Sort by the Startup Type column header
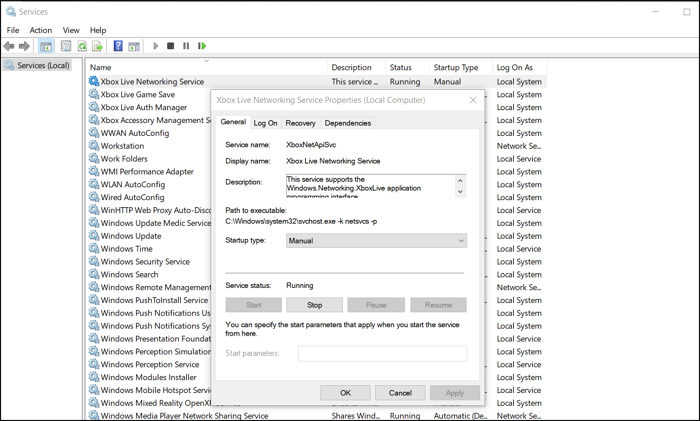 461,67
